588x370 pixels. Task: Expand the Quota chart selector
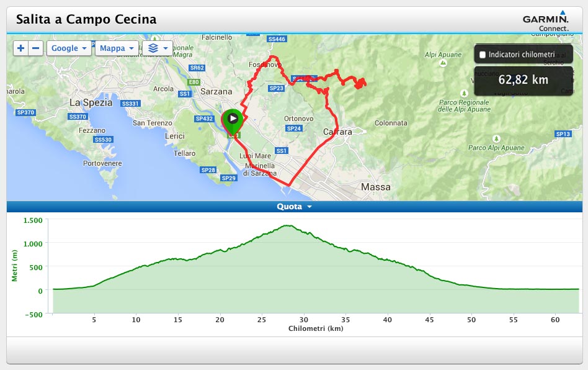tap(294, 206)
